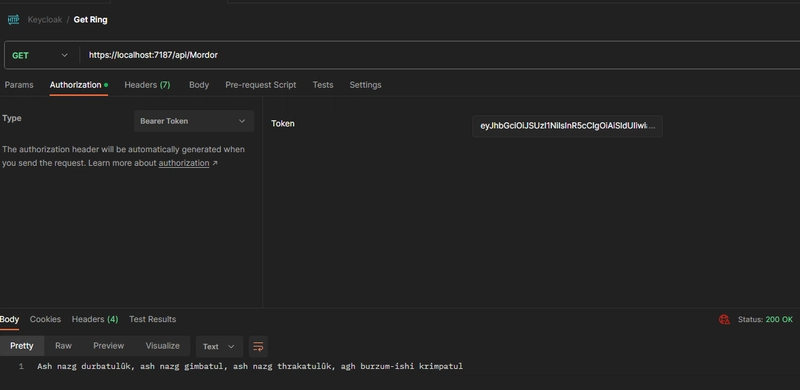800x390 pixels.
Task: Select the Authorization tab
Action: (x=79, y=85)
